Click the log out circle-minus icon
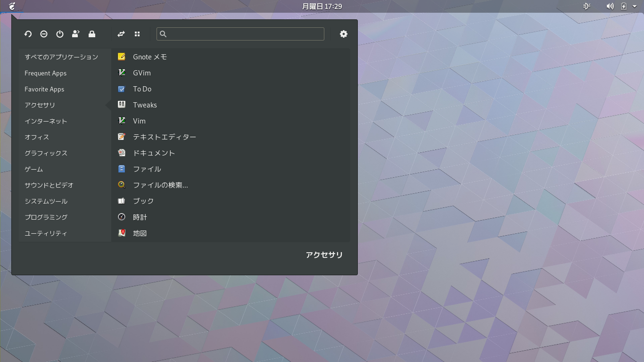This screenshot has height=362, width=644. click(44, 34)
